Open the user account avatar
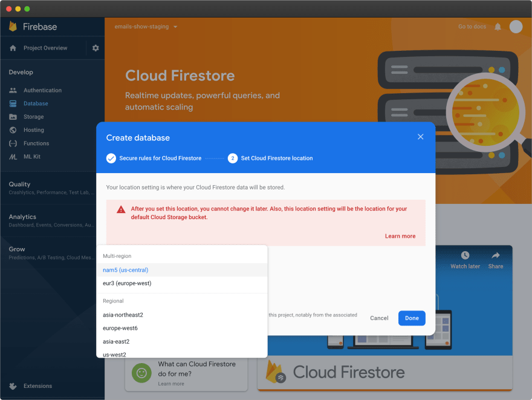The image size is (532, 400). [x=516, y=27]
